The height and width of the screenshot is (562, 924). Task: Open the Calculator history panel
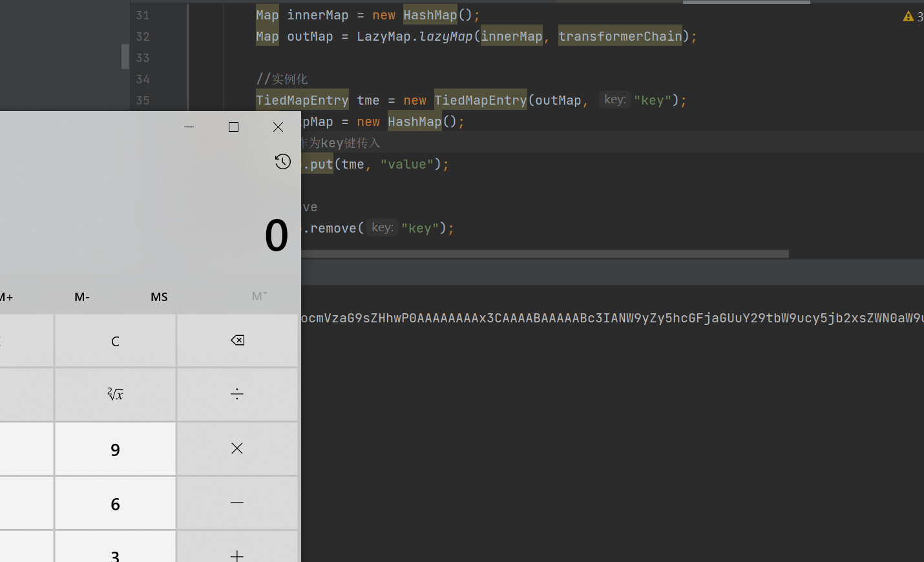point(282,161)
